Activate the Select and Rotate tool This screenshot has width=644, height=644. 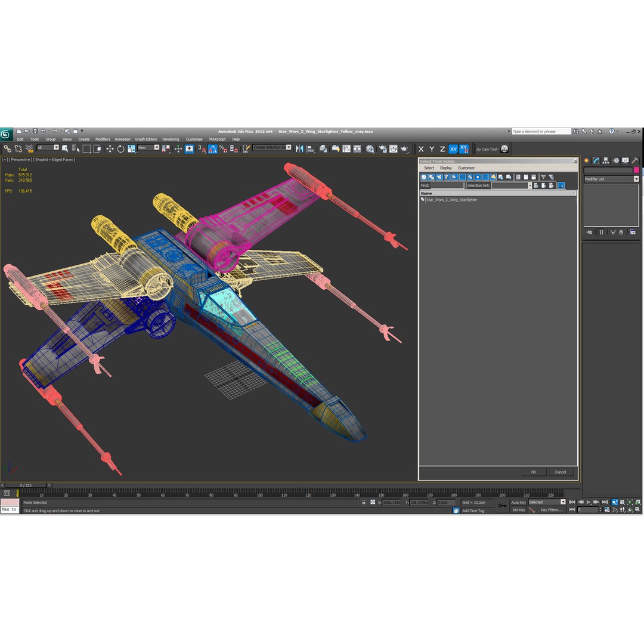120,148
